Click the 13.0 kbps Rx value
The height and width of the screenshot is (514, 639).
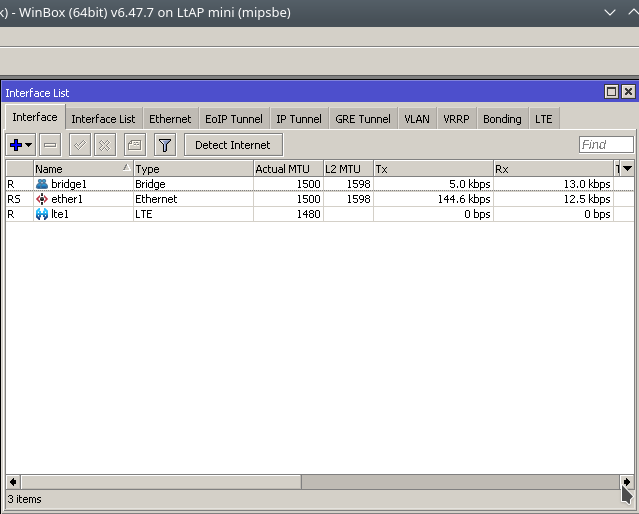[587, 184]
